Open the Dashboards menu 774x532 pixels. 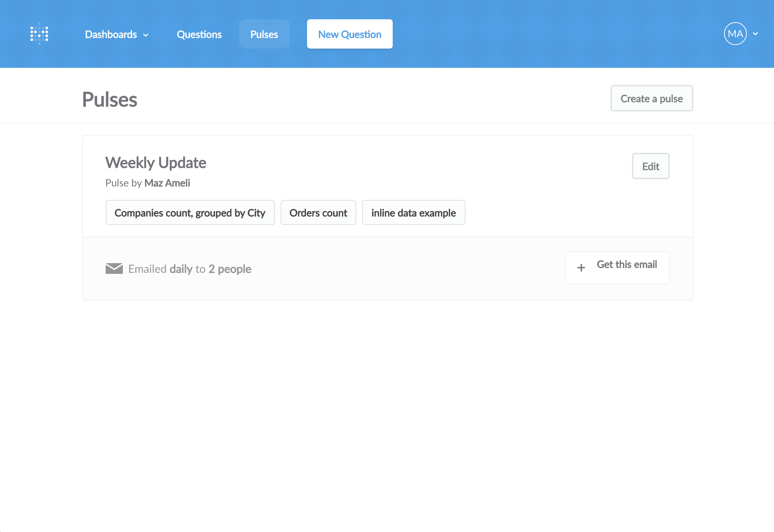(x=116, y=34)
